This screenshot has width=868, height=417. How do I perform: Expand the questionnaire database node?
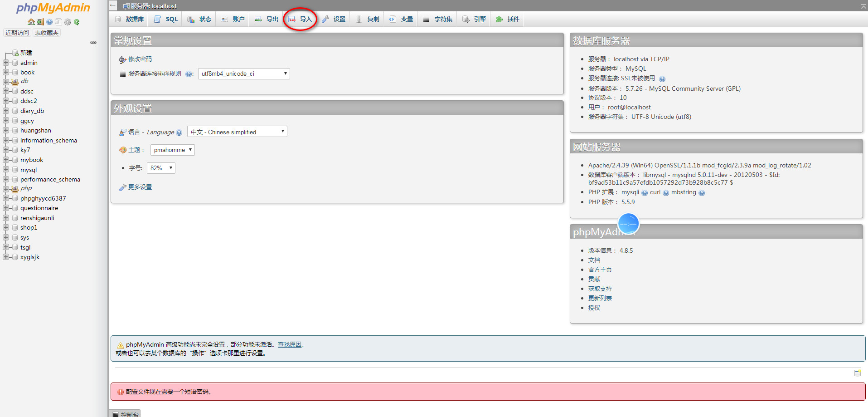tap(6, 208)
